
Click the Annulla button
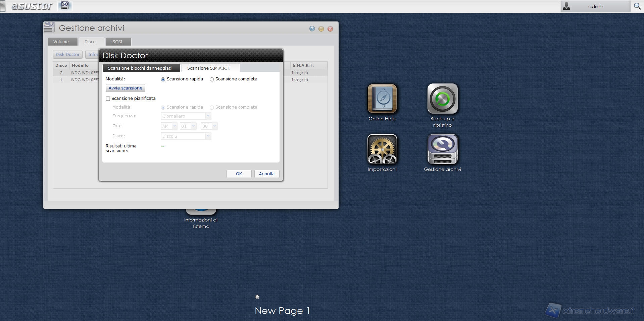[x=266, y=174]
